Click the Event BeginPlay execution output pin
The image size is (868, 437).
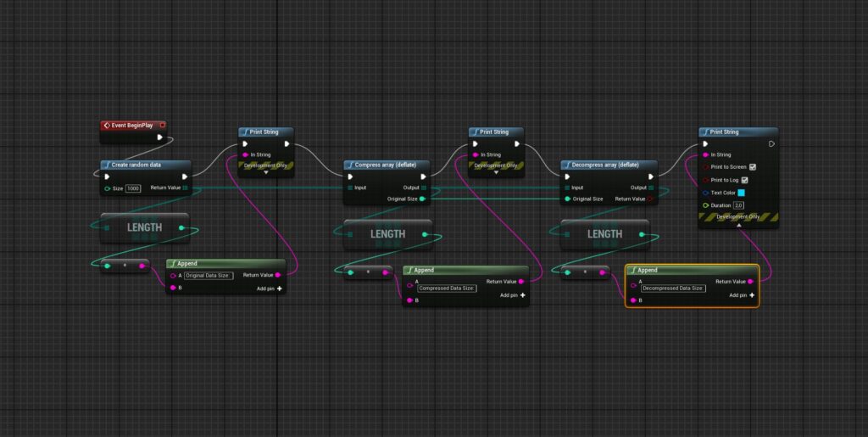click(x=160, y=137)
